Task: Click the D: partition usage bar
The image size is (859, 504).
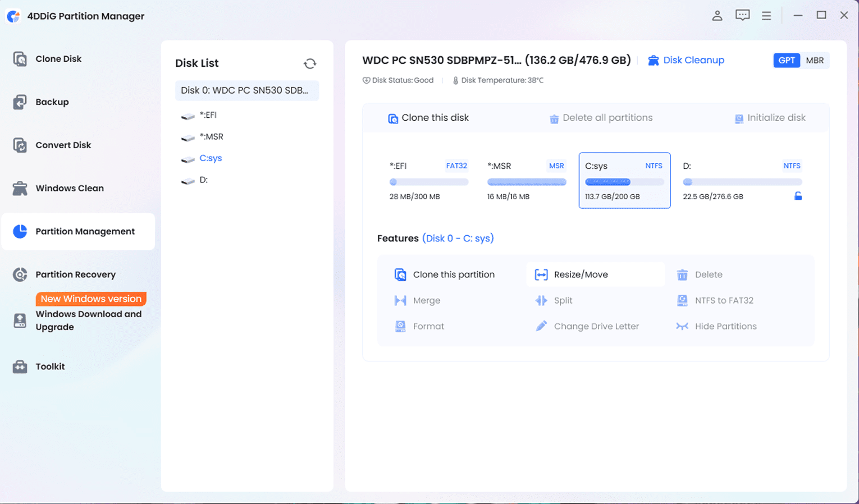Action: pos(742,182)
